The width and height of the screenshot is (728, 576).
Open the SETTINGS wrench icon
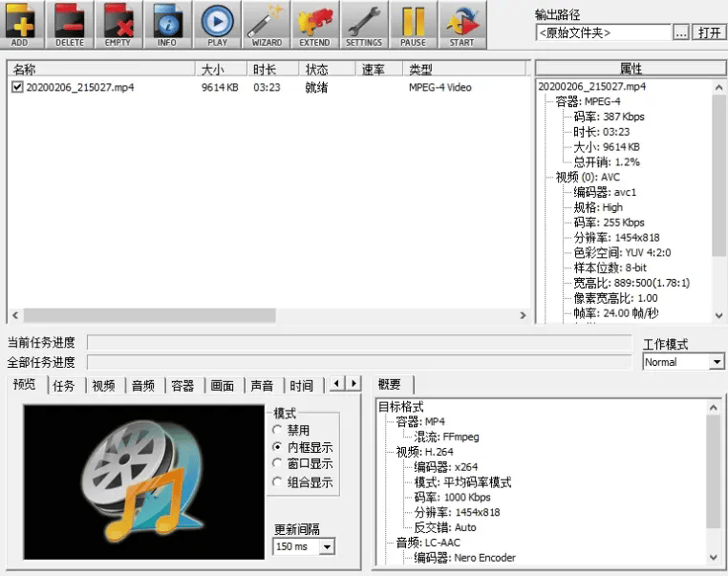tap(364, 24)
